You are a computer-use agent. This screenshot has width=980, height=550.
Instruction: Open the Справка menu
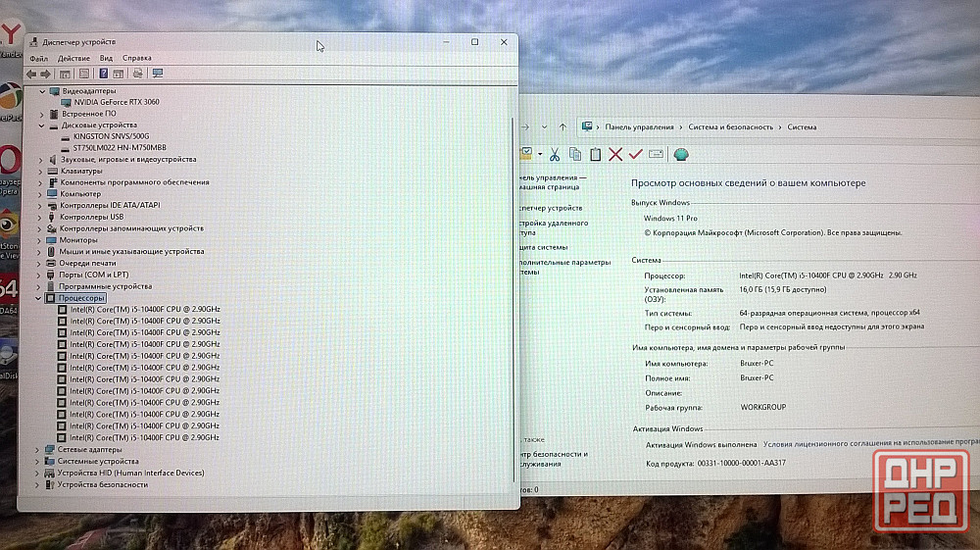137,59
